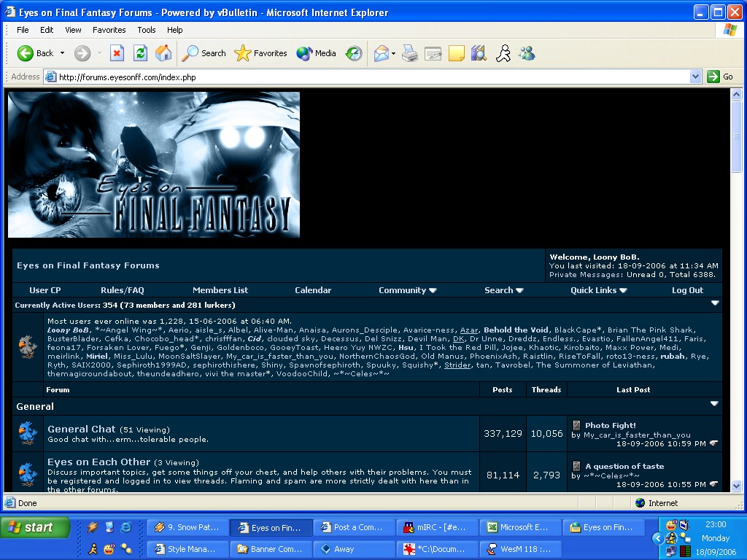This screenshot has height=560, width=747.
Task: Go to last post in Photo Fight!
Action: [x=713, y=443]
